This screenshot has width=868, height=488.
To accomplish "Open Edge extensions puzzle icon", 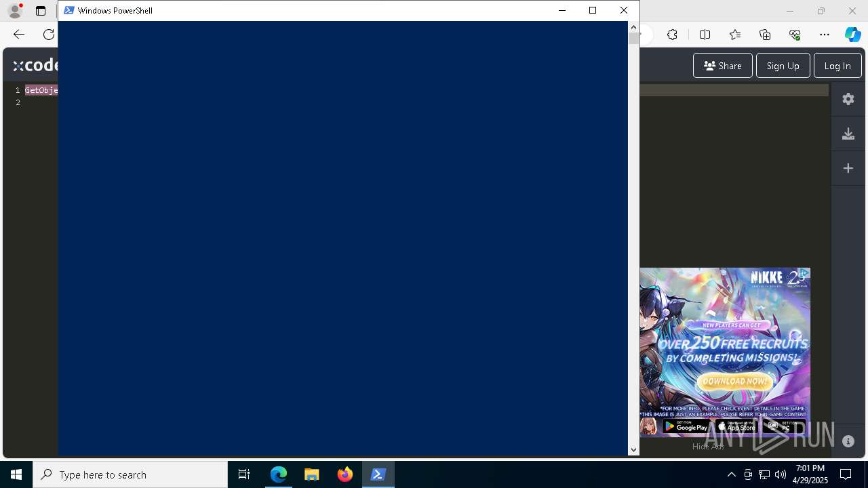I will click(x=672, y=35).
